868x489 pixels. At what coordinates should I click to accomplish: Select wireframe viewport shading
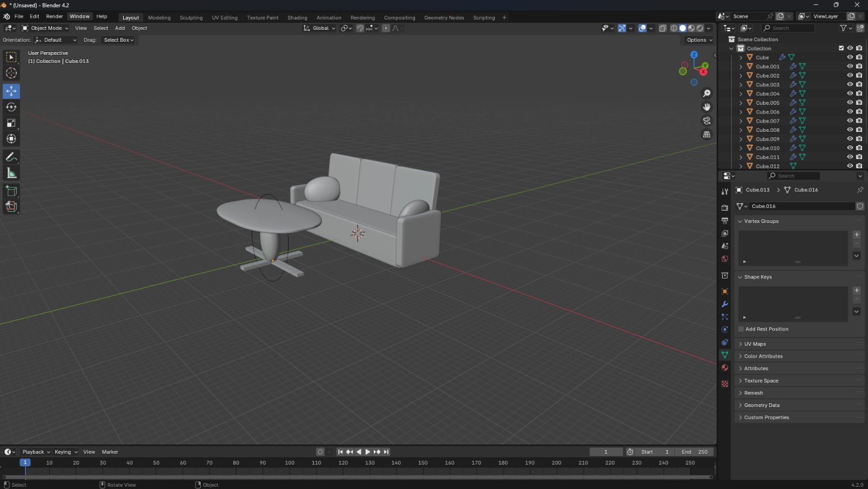pos(674,28)
